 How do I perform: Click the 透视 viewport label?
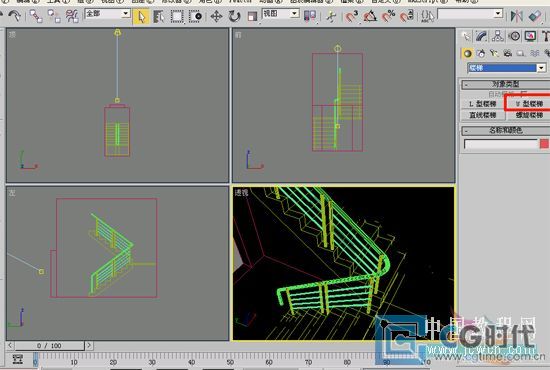click(x=241, y=193)
